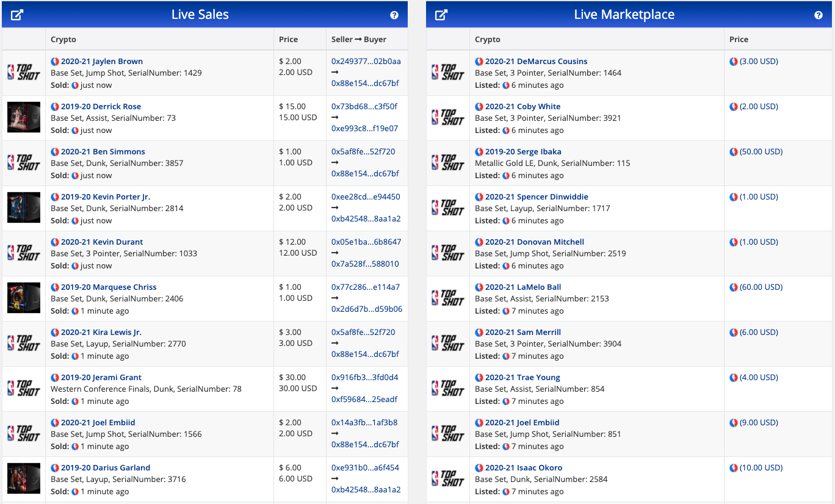Screen dimensions: 835x504
Task: Click the Live Marketplace Price column header
Action: click(739, 39)
